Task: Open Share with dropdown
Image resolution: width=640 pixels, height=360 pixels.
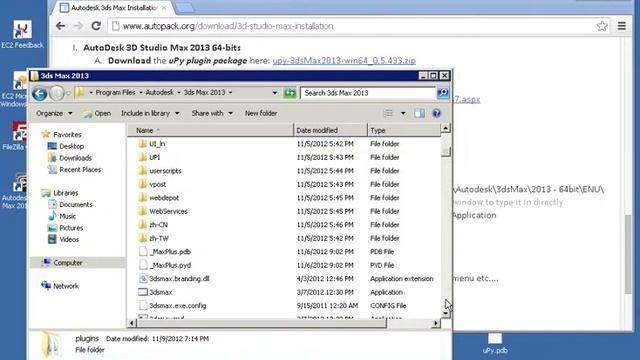Action: [212, 113]
